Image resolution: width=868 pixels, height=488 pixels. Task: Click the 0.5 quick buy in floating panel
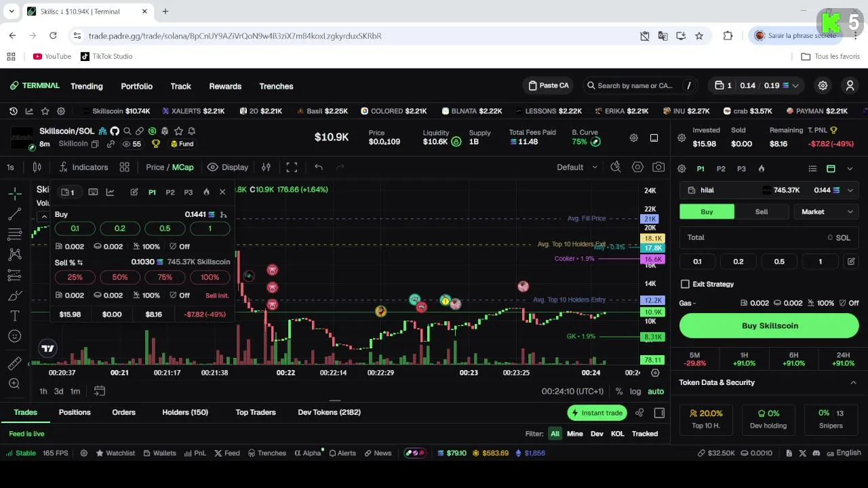pyautogui.click(x=165, y=228)
